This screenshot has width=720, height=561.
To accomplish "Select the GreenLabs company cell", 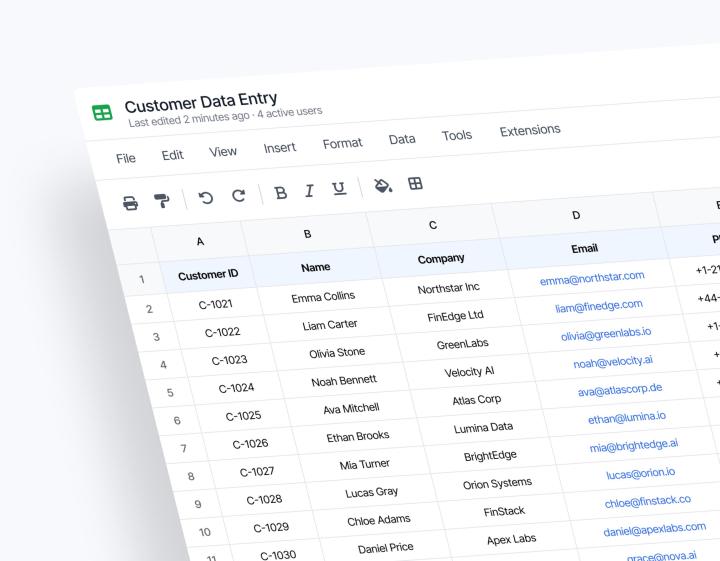I will (x=462, y=344).
